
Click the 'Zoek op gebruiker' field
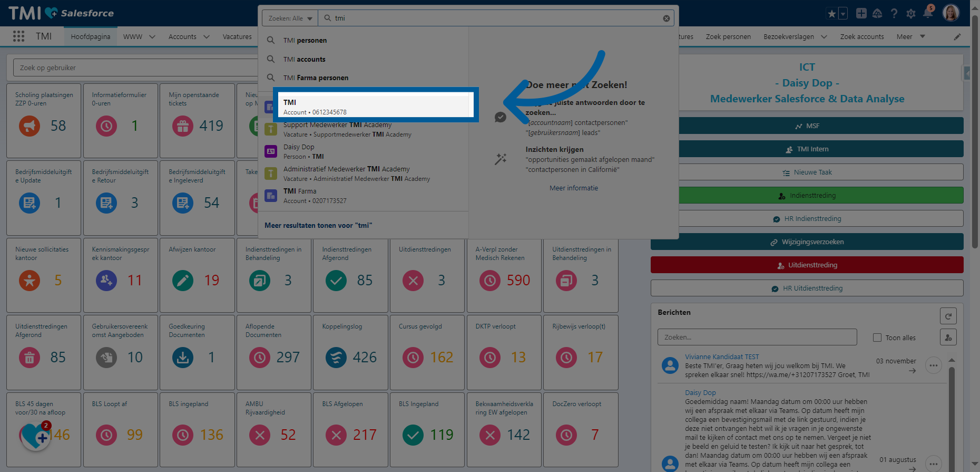pyautogui.click(x=136, y=68)
